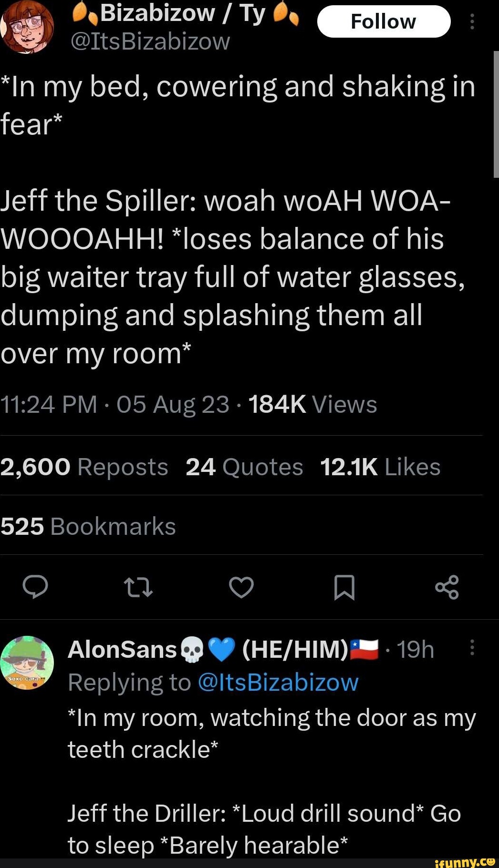
Task: Click the ifunny.co watermark logo
Action: (465, 862)
